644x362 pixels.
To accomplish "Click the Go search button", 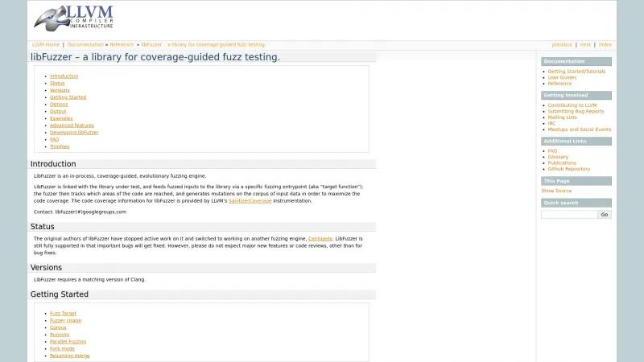I will click(x=605, y=215).
